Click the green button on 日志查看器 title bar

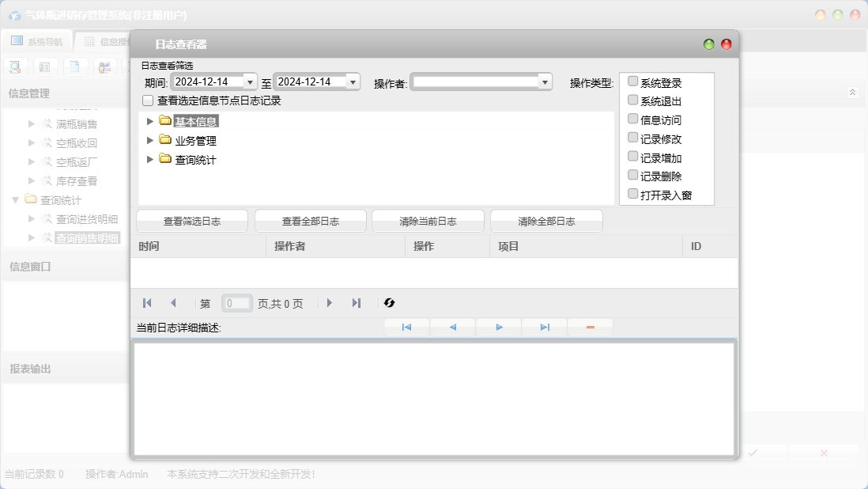pos(709,44)
